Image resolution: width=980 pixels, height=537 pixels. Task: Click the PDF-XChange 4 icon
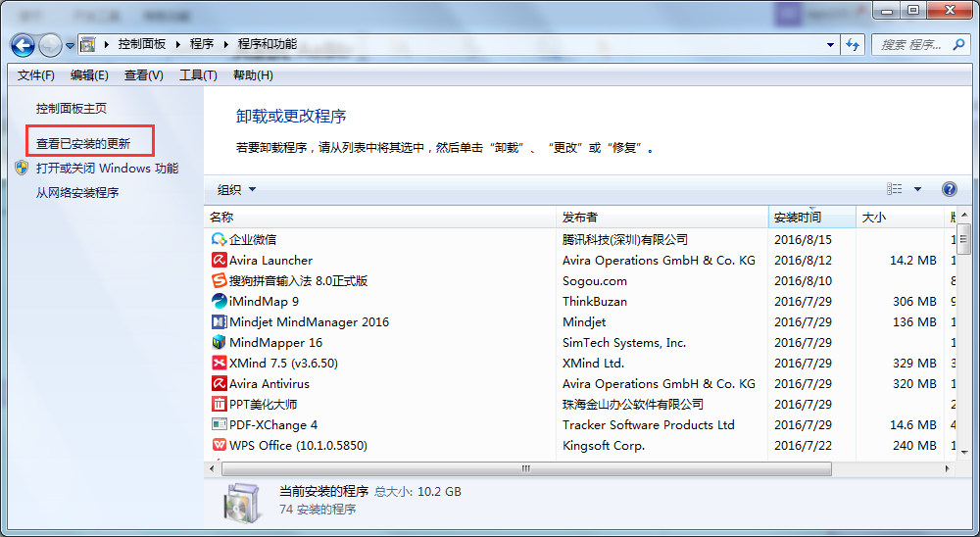220,424
